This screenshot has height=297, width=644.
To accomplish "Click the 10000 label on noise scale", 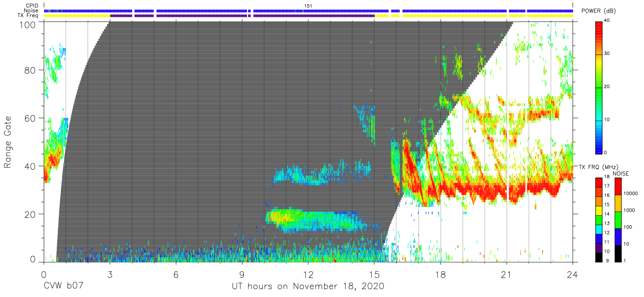I will (630, 194).
